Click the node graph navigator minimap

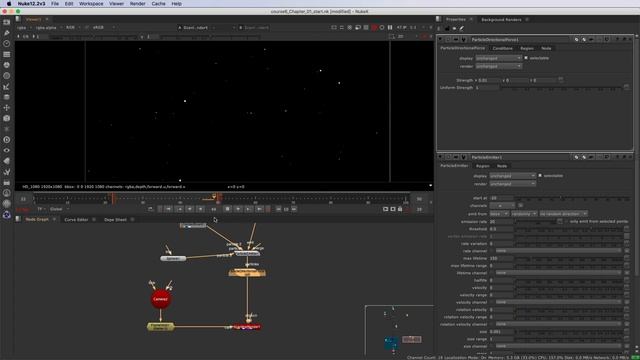(x=399, y=330)
